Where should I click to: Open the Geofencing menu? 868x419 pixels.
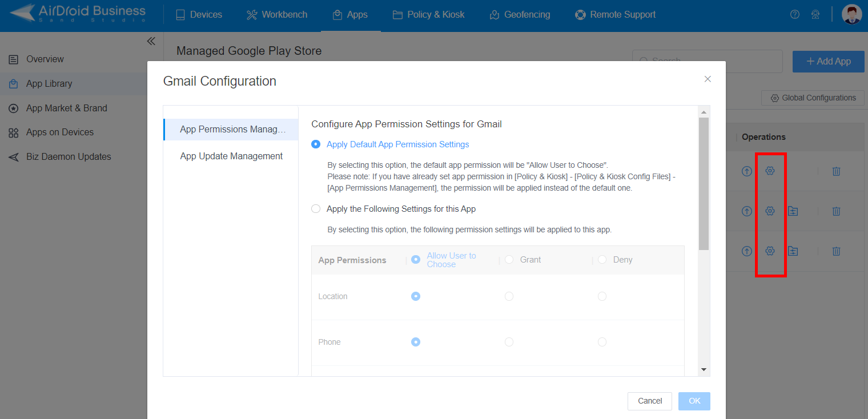[520, 15]
